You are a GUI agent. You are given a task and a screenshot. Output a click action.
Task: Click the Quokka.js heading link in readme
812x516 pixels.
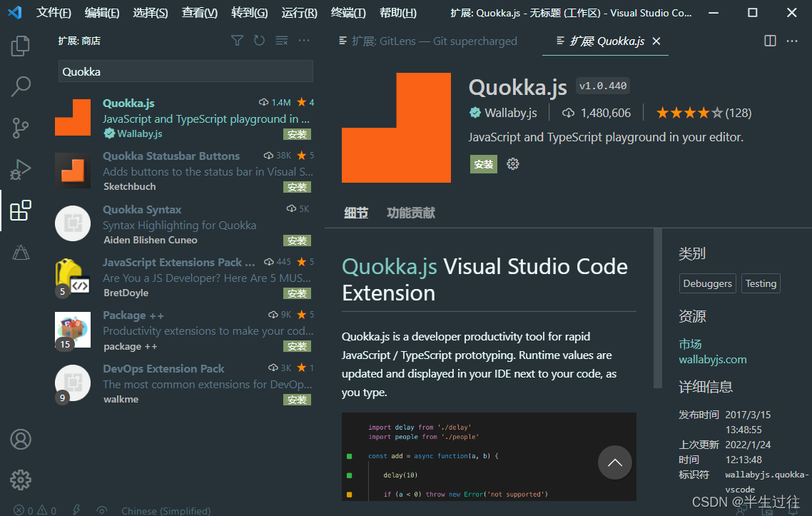[390, 266]
